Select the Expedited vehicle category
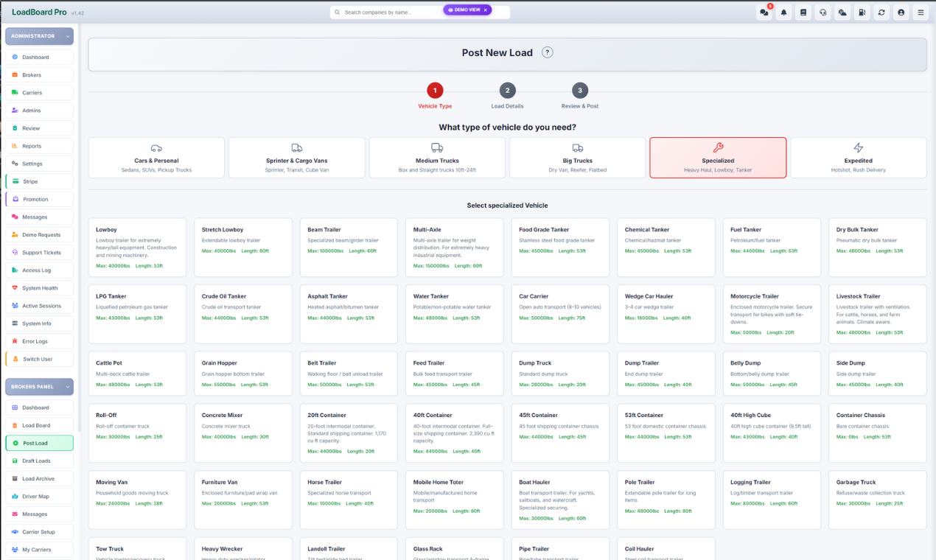 coord(859,158)
